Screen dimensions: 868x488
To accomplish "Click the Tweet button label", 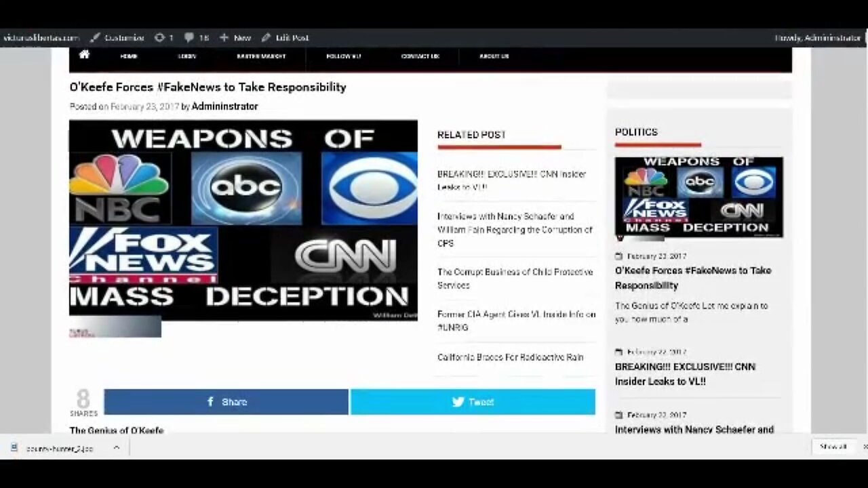I will coord(481,402).
